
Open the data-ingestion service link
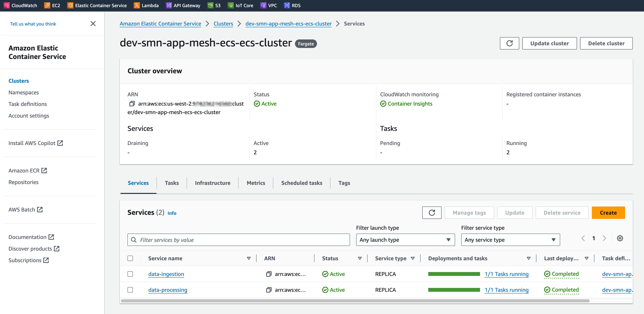[x=166, y=274]
